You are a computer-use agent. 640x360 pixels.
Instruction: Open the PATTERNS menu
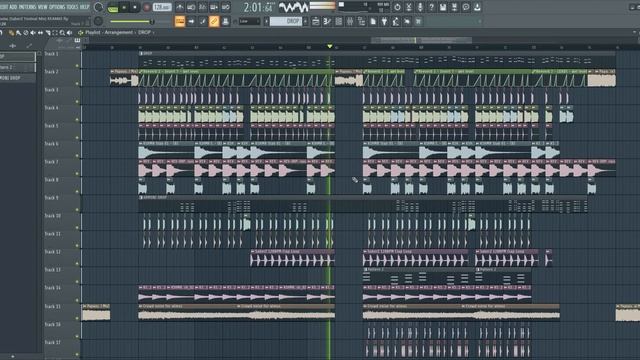tap(27, 7)
